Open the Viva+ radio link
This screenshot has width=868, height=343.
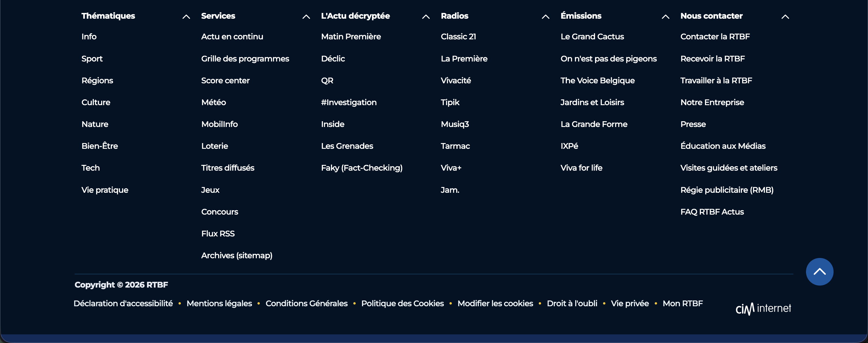451,167
